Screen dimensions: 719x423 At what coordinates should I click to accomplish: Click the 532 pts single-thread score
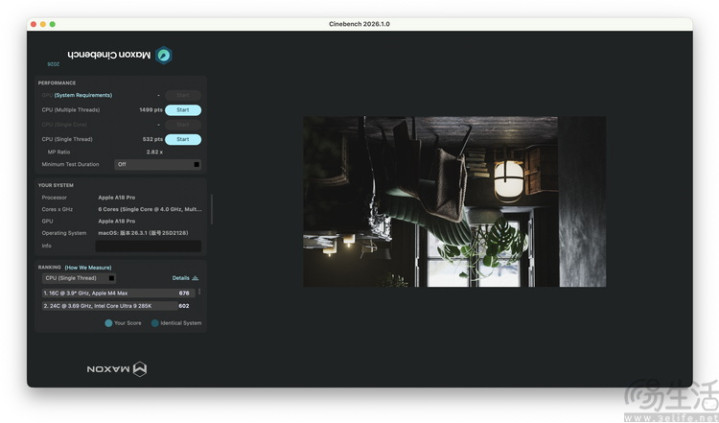click(x=153, y=139)
